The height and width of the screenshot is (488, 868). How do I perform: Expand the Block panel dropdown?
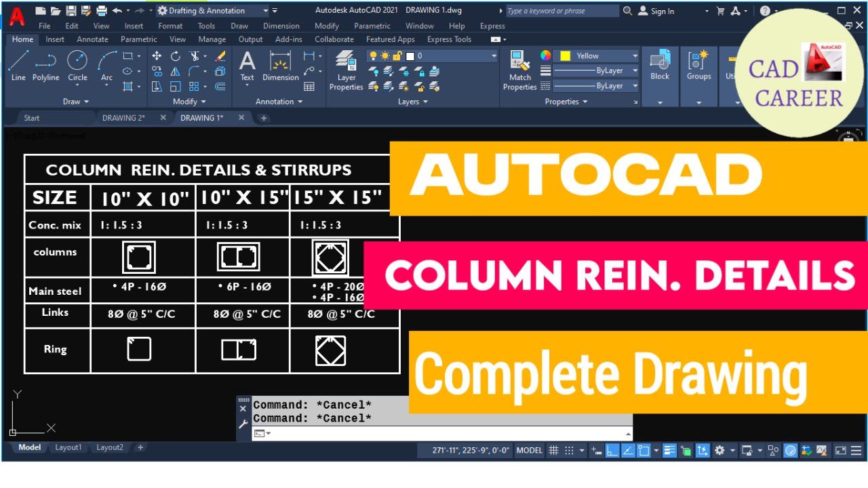(x=660, y=102)
